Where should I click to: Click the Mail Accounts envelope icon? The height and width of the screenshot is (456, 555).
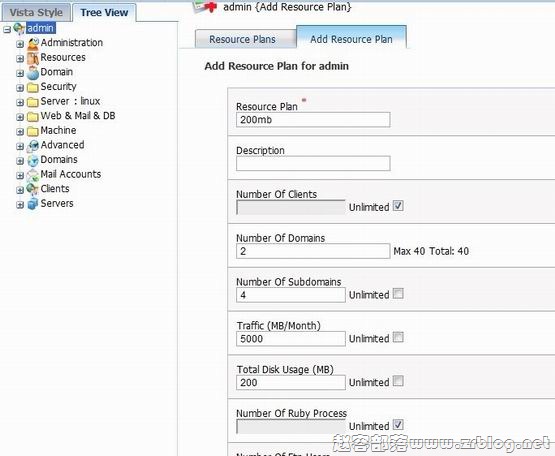(33, 175)
